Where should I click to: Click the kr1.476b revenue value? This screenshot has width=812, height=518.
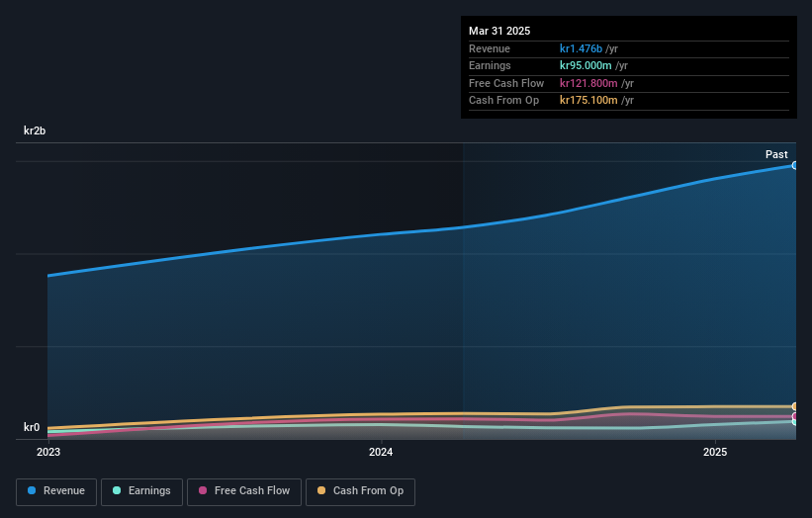coord(581,48)
